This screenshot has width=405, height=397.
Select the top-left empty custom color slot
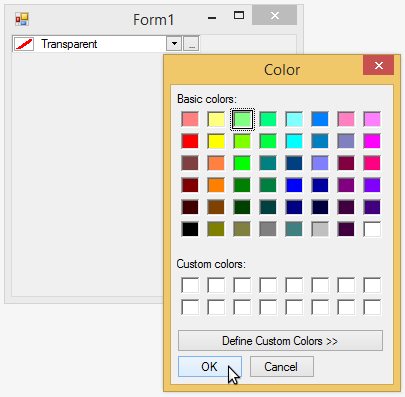click(x=190, y=285)
